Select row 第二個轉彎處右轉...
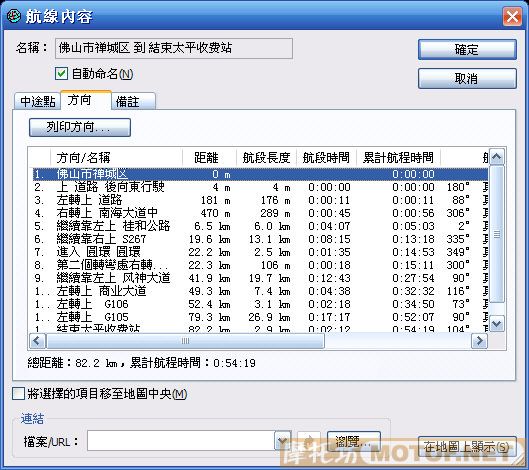 coord(260,265)
